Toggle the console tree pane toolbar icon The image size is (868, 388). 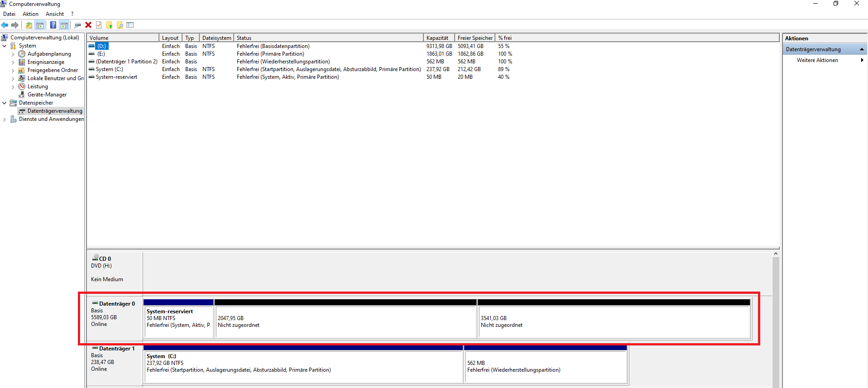[40, 25]
